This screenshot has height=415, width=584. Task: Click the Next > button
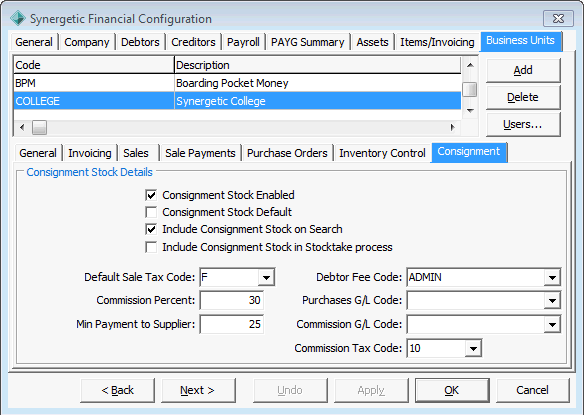[x=198, y=390]
